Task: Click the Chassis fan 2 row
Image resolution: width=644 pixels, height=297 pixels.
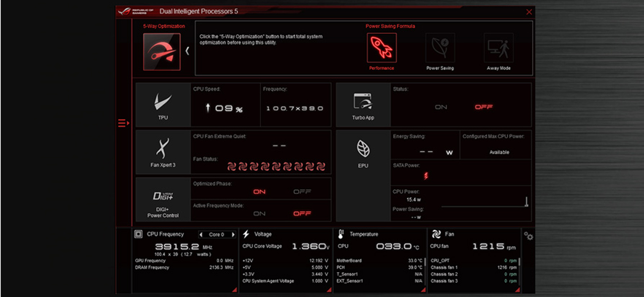Action: pyautogui.click(x=474, y=274)
